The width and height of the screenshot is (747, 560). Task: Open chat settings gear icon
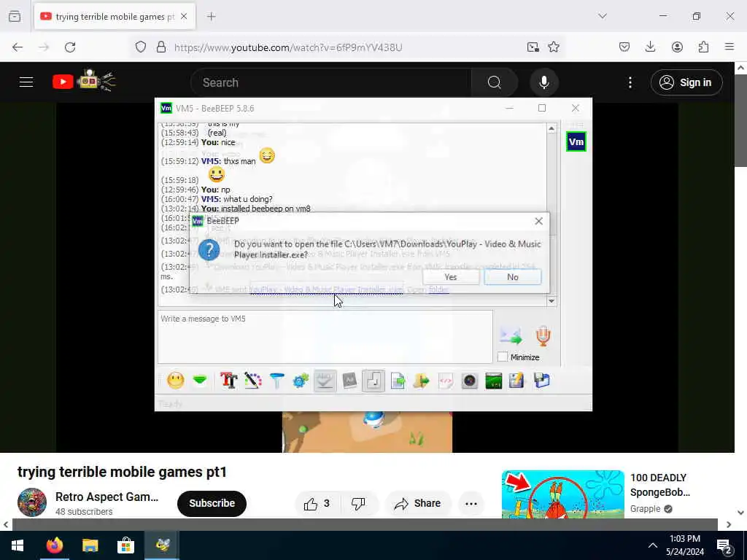(301, 381)
